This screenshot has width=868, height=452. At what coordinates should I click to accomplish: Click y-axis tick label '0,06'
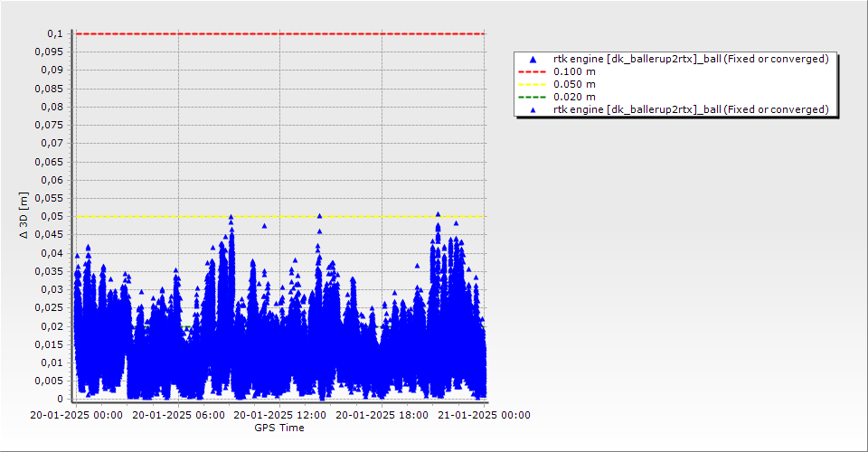click(x=52, y=180)
